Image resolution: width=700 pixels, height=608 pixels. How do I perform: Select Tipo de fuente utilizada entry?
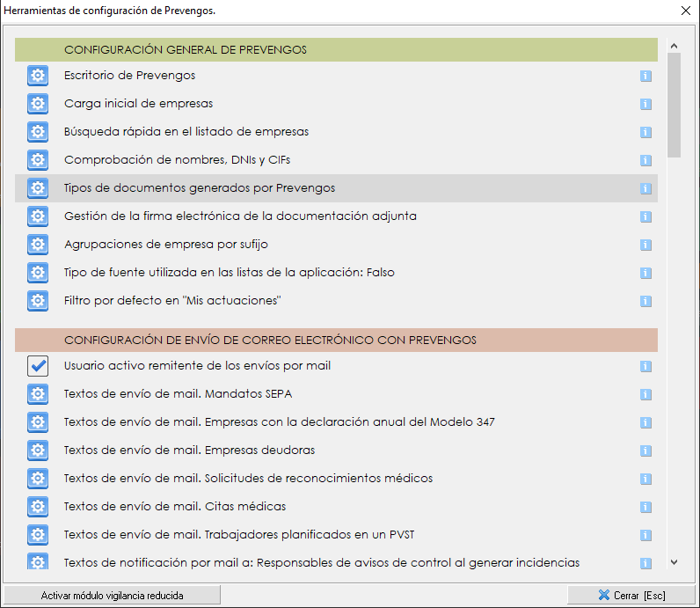229,273
